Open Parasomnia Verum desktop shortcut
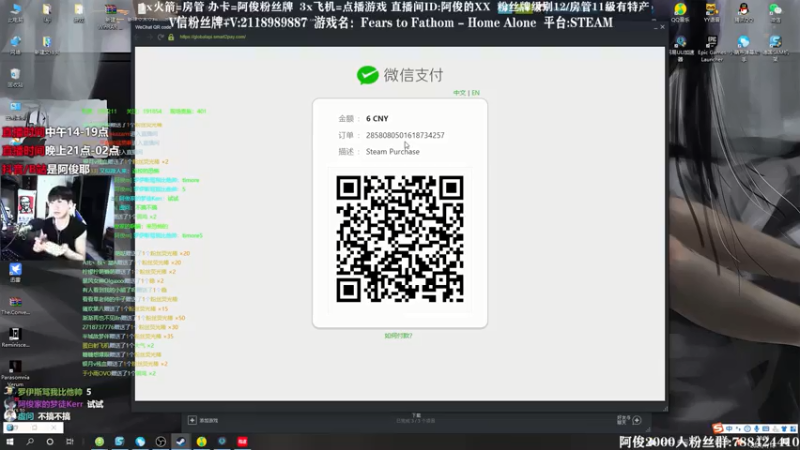The image size is (800, 450). point(15,372)
